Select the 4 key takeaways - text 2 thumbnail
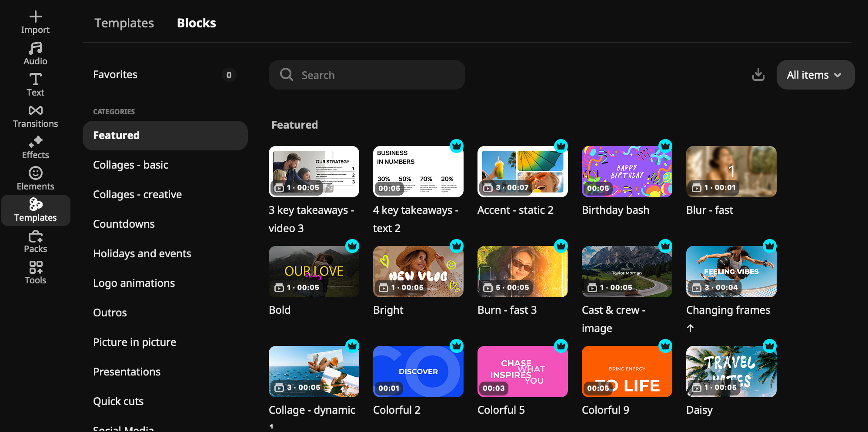This screenshot has width=868, height=432. tap(418, 172)
